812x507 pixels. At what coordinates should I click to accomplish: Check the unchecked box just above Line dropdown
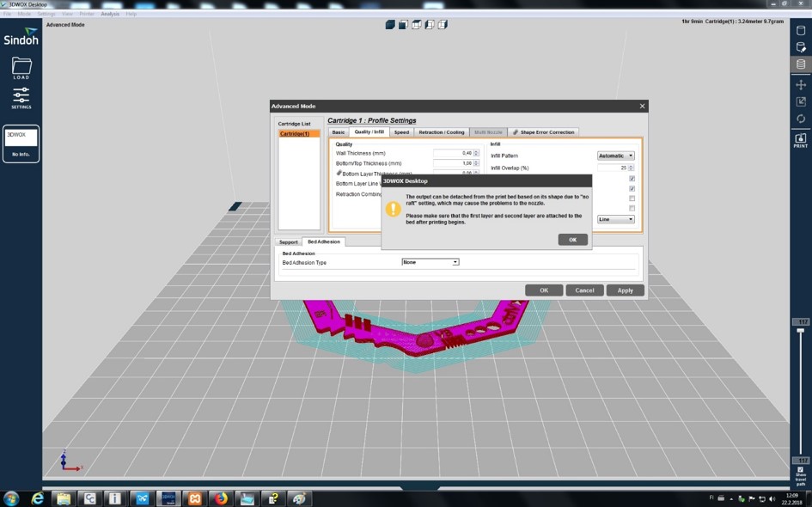tap(632, 208)
